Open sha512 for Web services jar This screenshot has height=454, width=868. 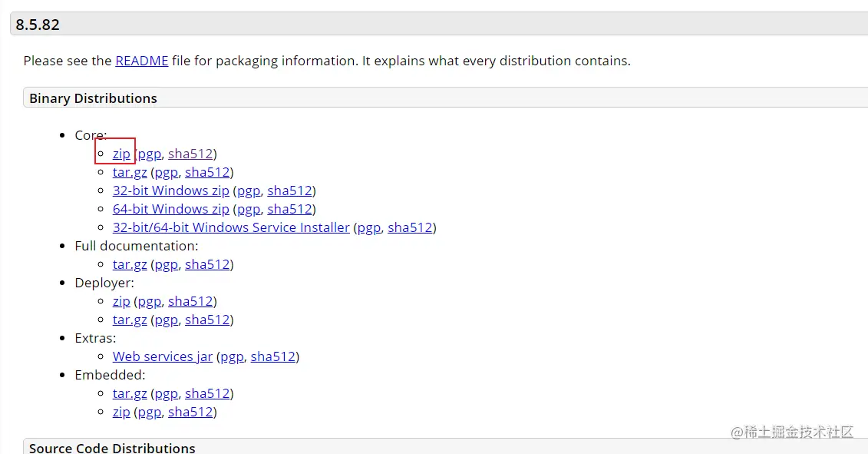pyautogui.click(x=272, y=356)
